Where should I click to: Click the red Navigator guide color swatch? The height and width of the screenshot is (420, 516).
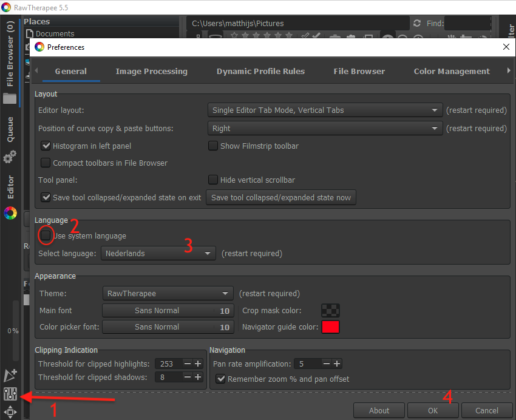(330, 327)
